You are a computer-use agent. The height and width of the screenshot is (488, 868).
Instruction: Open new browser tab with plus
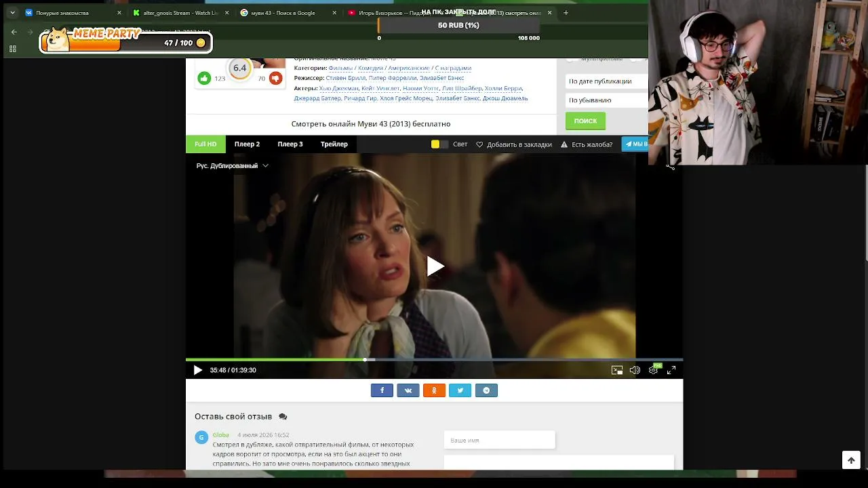click(x=566, y=12)
